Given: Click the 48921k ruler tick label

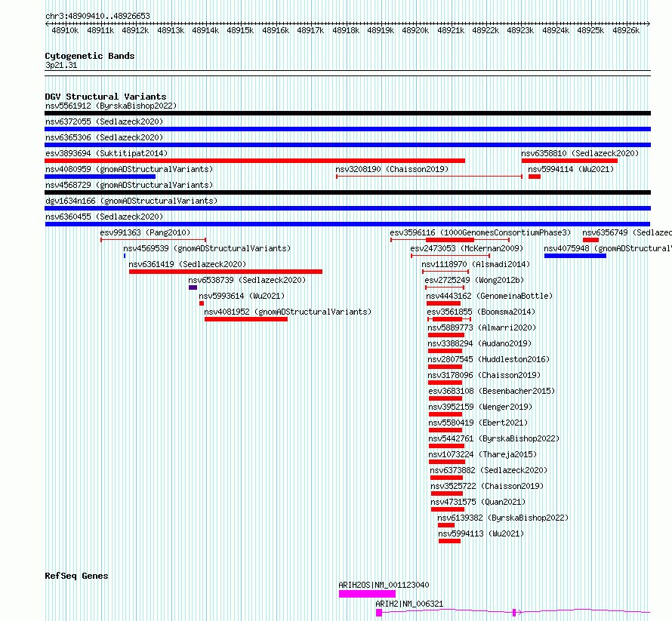Looking at the screenshot, I should click(x=451, y=30).
